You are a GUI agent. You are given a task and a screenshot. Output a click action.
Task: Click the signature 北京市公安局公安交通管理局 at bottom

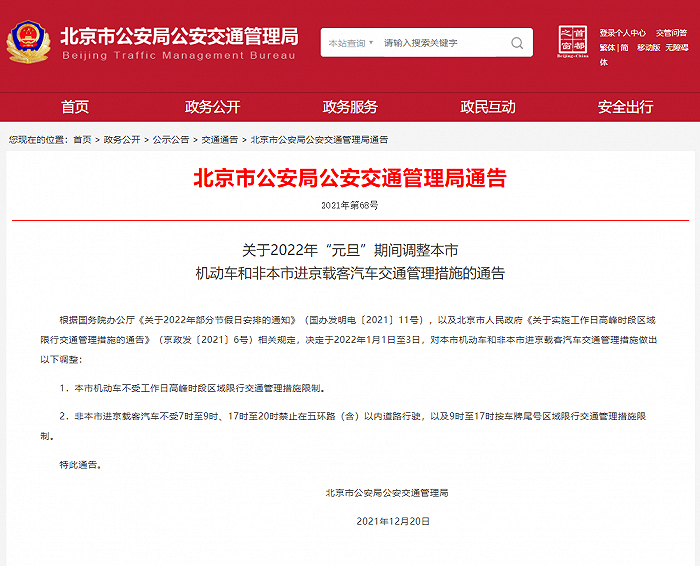coord(387,493)
